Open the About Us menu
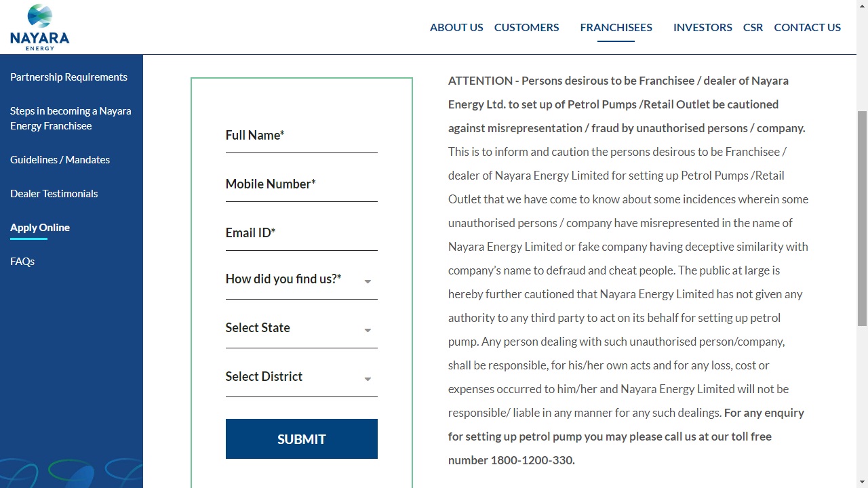868x488 pixels. point(456,27)
